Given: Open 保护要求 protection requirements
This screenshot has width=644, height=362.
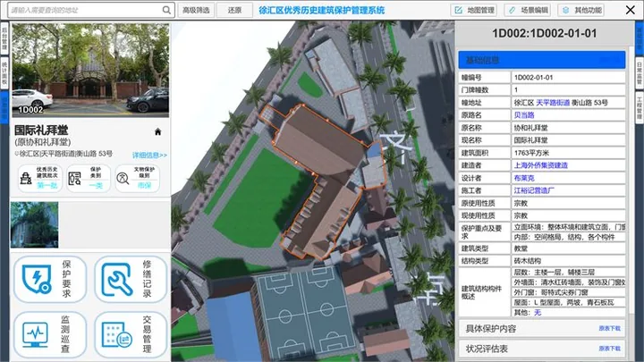Looking at the screenshot, I should pos(50,279).
